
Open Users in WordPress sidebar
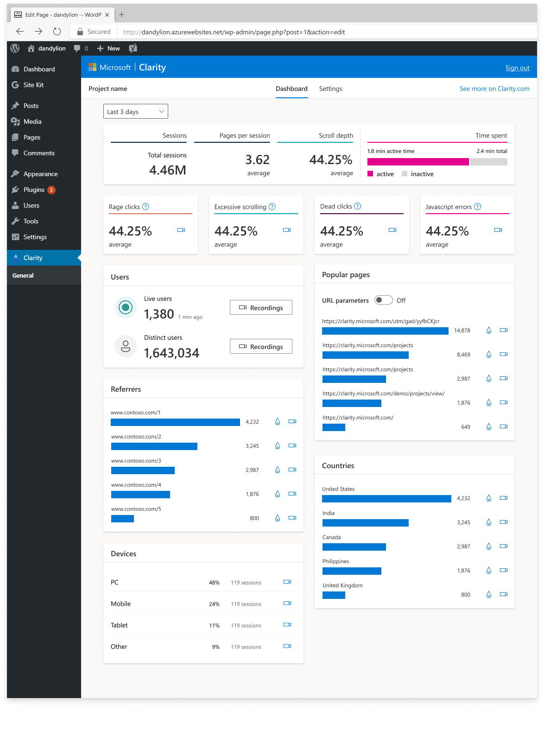coord(44,205)
